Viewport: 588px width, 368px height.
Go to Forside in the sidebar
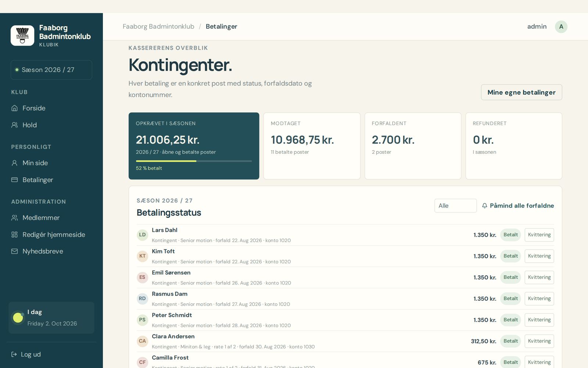tap(51, 108)
